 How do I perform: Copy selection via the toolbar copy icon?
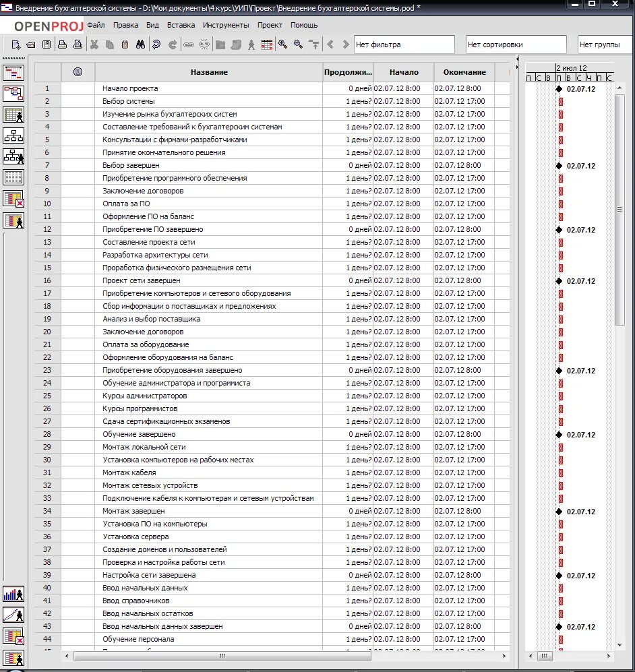(110, 44)
